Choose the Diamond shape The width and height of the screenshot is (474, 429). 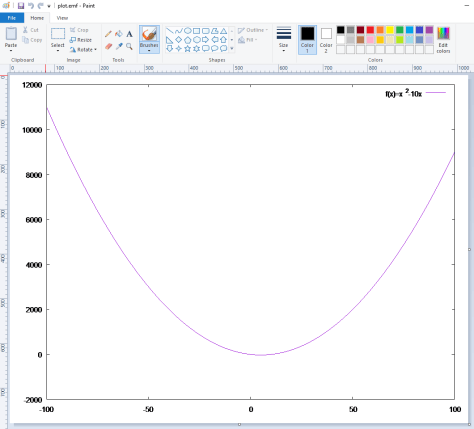click(x=179, y=40)
